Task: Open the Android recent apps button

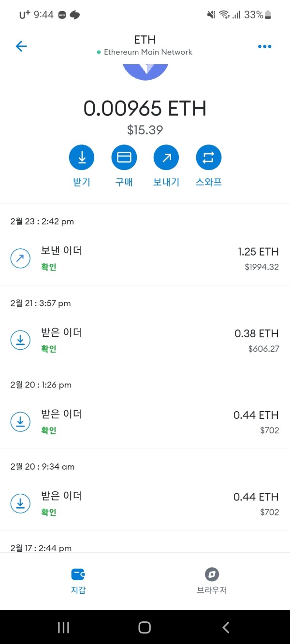Action: [63, 627]
